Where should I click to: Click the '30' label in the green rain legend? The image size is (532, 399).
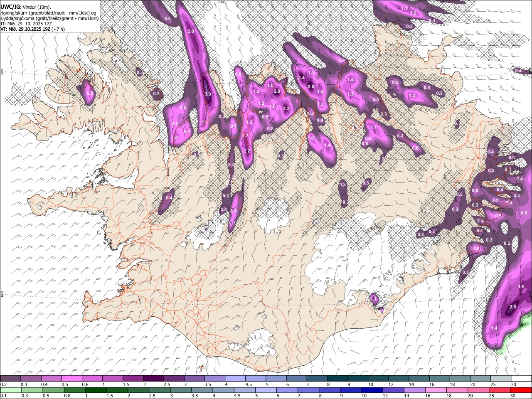514,396
